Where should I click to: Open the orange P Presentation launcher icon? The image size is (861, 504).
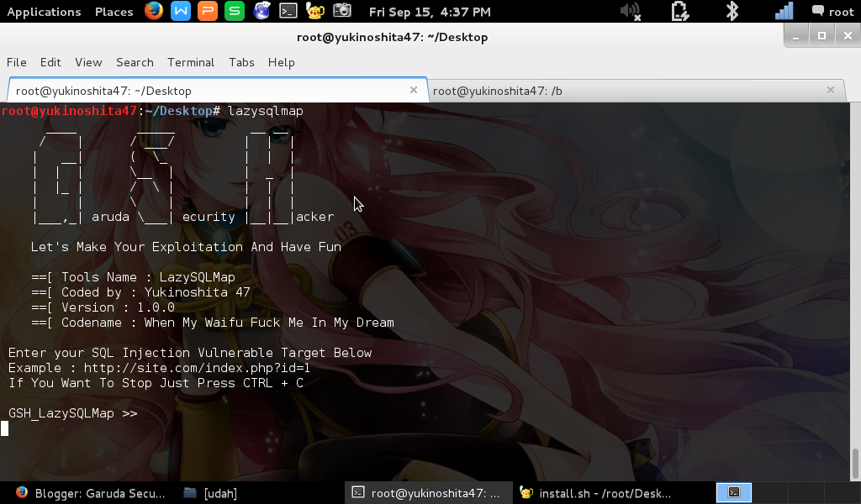[208, 11]
